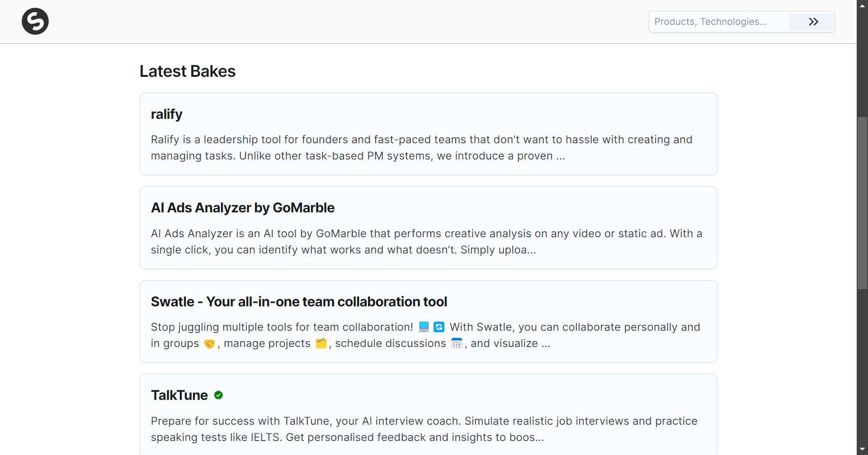Click the folder emoji after manage projects

(x=321, y=343)
